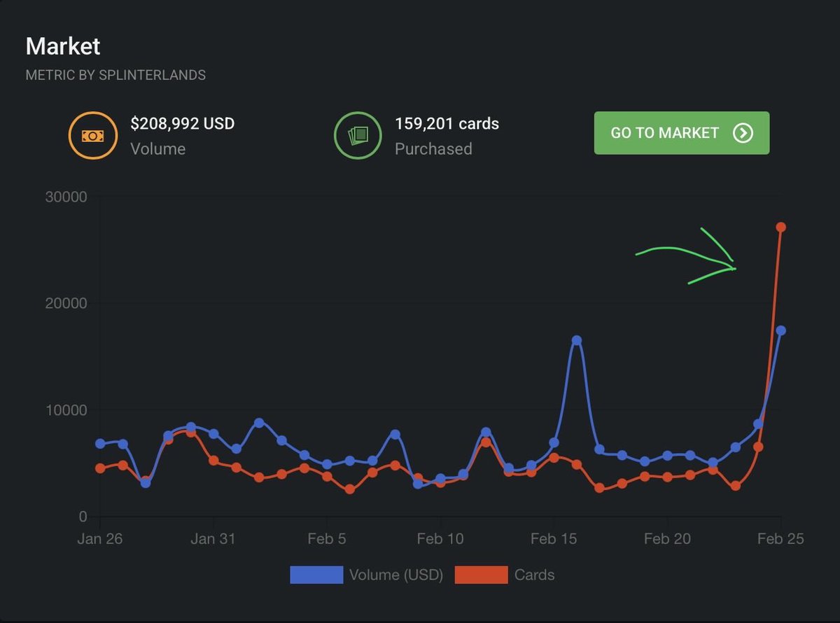Click the green stacked cards icon

358,135
